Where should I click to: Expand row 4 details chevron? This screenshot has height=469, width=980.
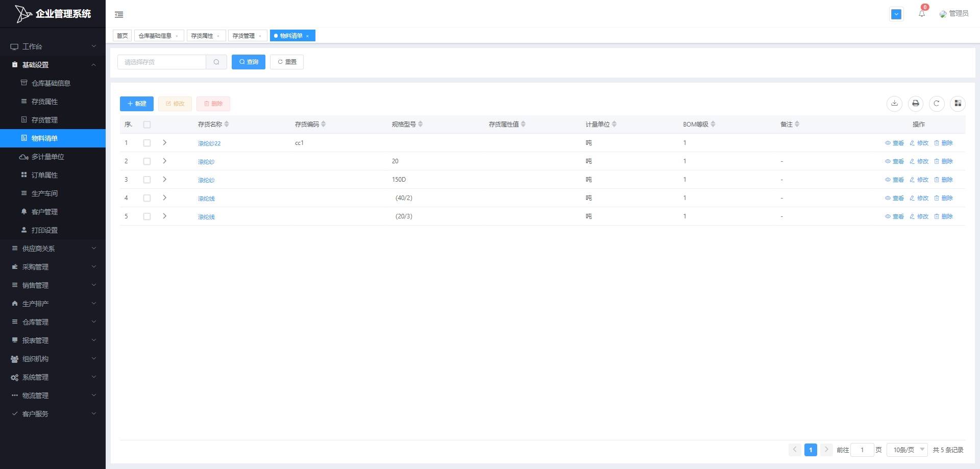[164, 198]
